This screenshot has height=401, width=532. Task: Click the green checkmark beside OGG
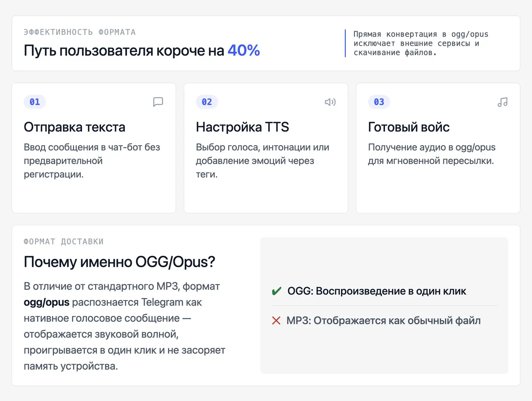click(x=277, y=291)
